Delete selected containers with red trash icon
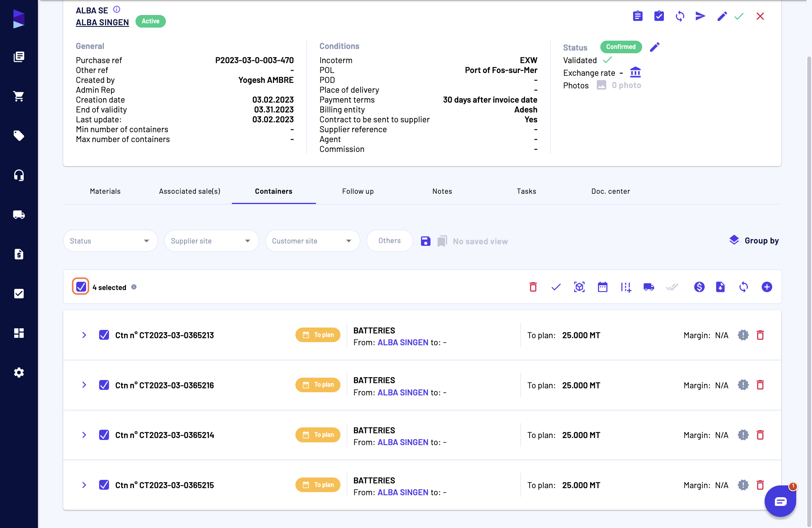 coord(533,287)
